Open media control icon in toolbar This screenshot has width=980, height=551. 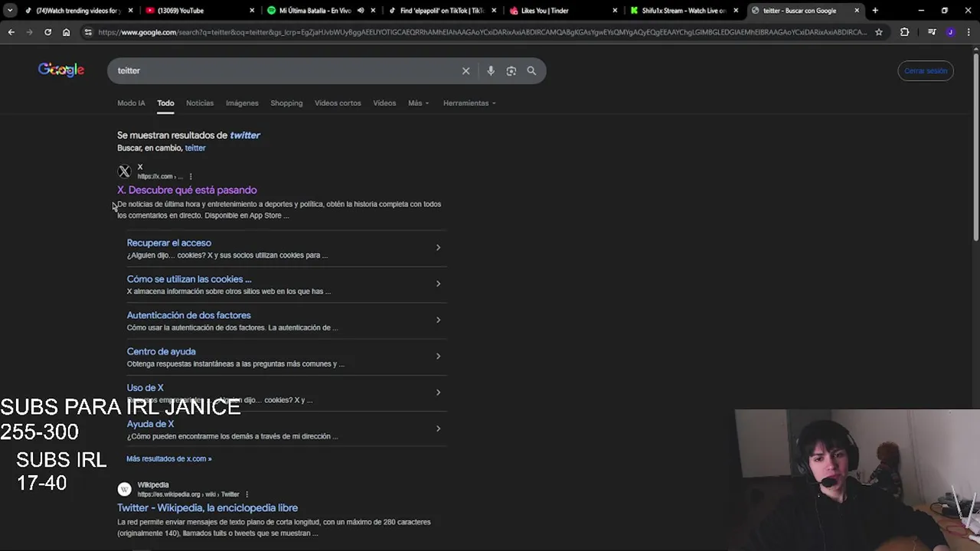pyautogui.click(x=932, y=32)
